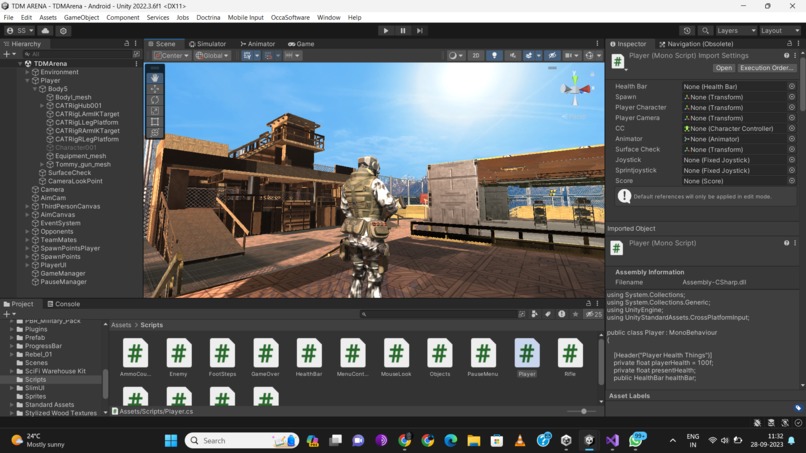806x453 pixels.
Task: Expand the Plugins folder in Project
Action: pos(11,329)
